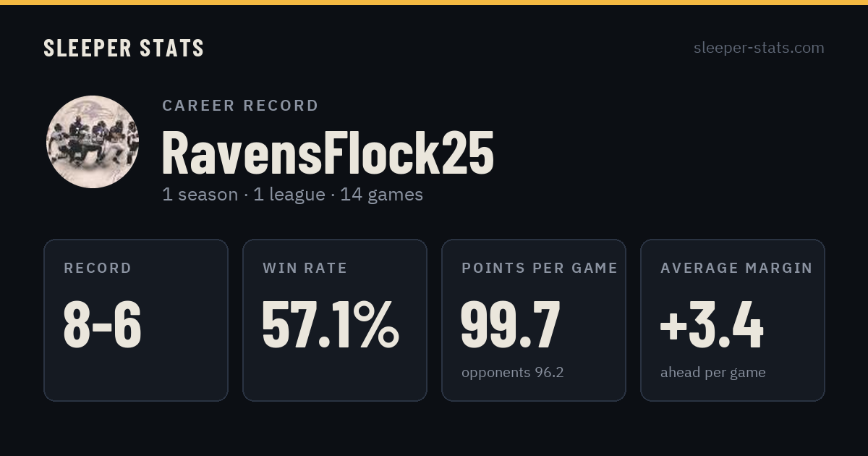Select the POINTS PER GAME card label
This screenshot has width=868, height=456.
540,269
